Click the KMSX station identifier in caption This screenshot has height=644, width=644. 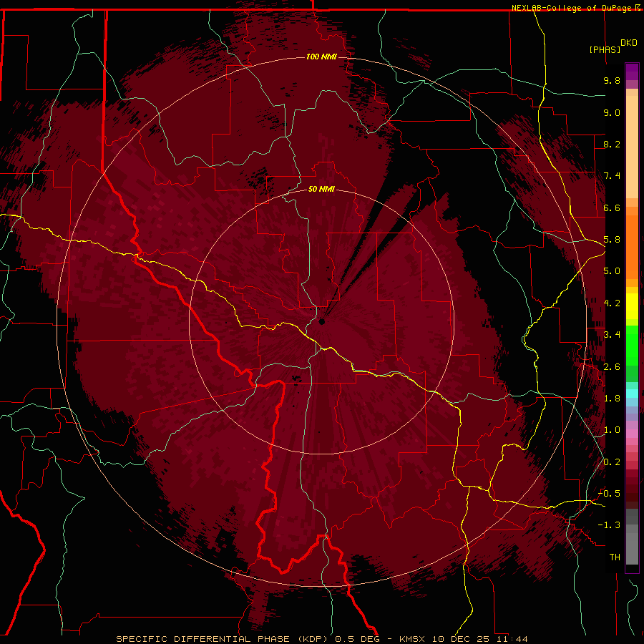pos(412,639)
